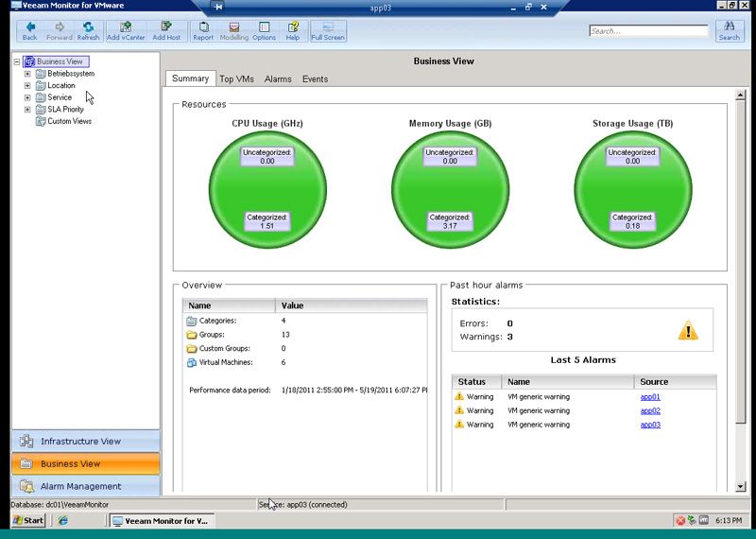Click the Search binoculars button
The width and height of the screenshot is (756, 539).
[729, 31]
